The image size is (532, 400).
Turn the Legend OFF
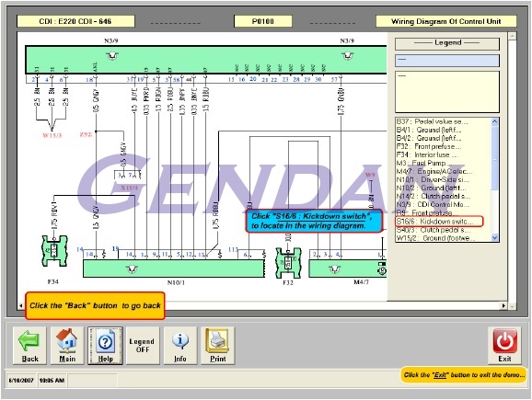pos(143,346)
